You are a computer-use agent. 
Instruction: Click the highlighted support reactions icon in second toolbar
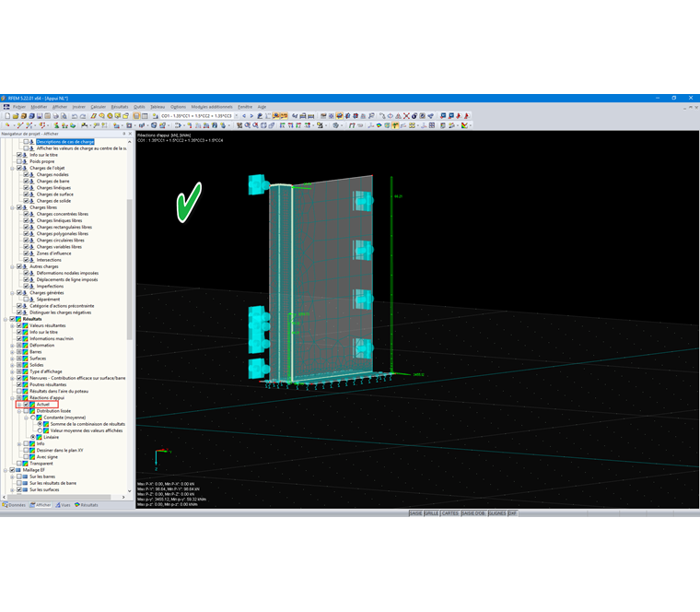[395, 125]
